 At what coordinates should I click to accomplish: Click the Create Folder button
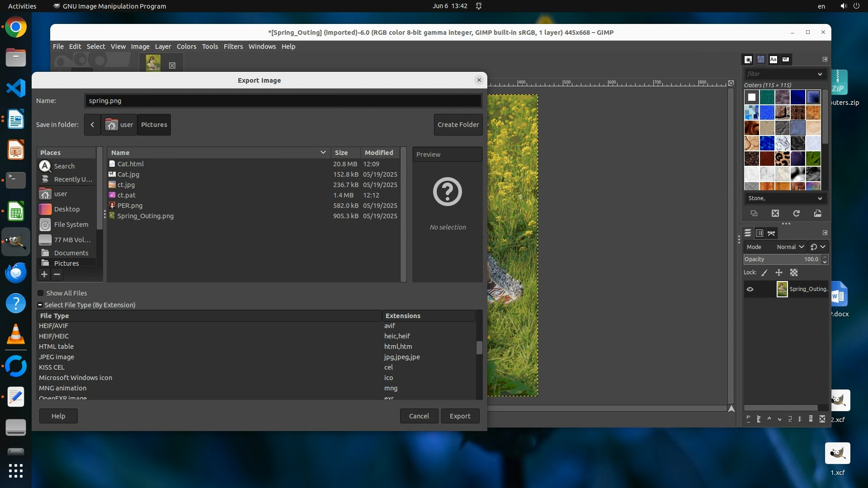pos(458,125)
